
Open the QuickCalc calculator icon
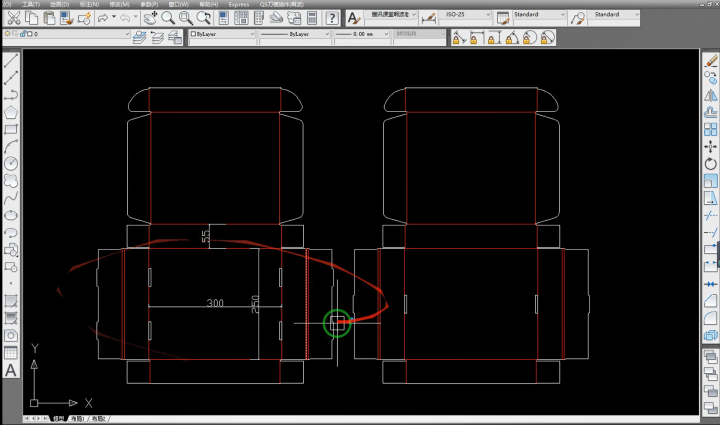[312, 18]
